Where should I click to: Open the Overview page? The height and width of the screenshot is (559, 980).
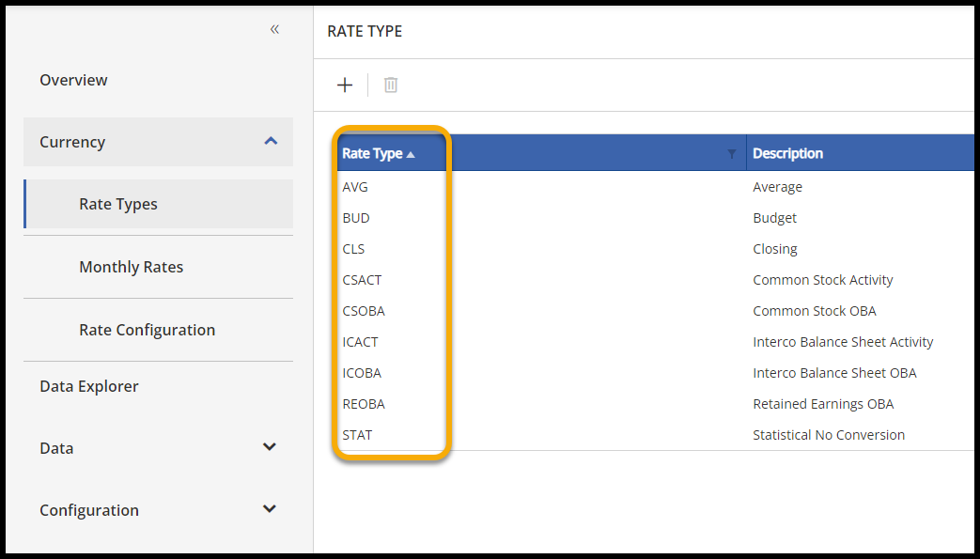point(73,80)
